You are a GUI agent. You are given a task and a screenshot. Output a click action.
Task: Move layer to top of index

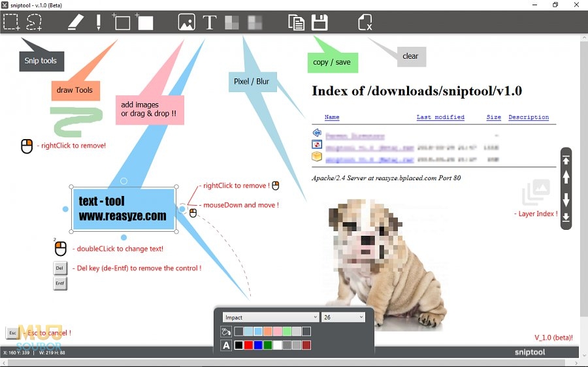(x=566, y=160)
